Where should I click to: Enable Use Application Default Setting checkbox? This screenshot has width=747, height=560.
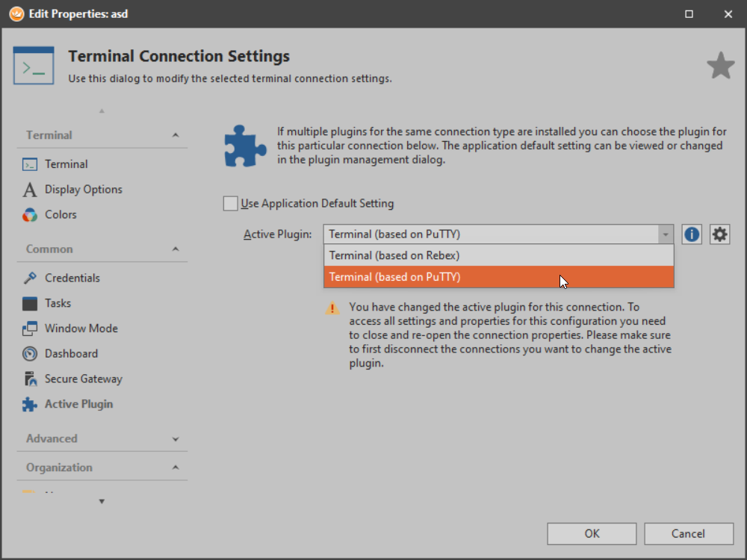231,203
